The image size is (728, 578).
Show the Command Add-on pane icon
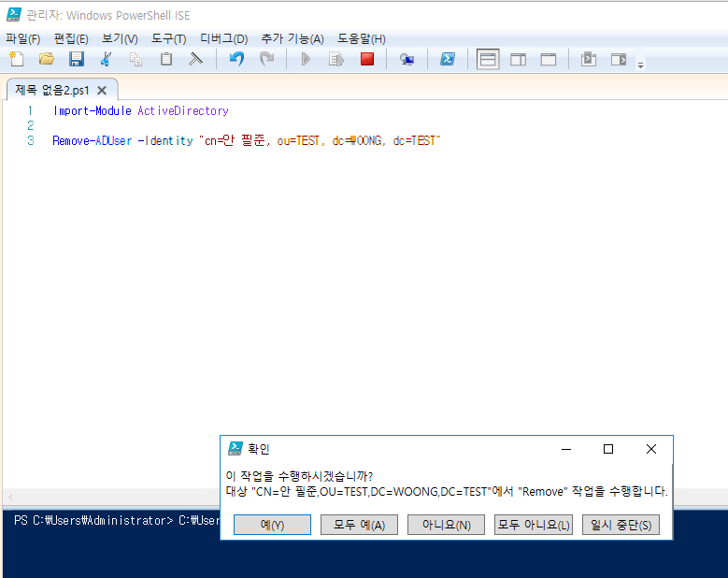click(619, 60)
